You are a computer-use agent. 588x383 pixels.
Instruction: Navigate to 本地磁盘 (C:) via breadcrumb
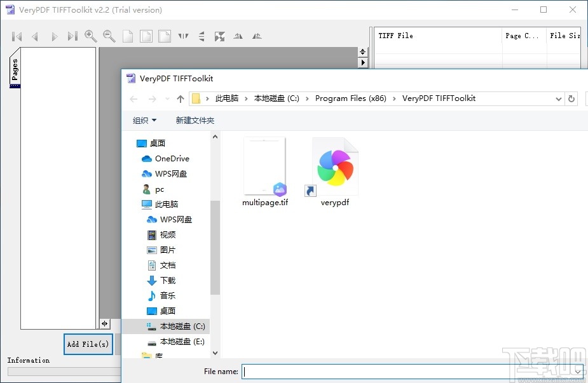276,98
